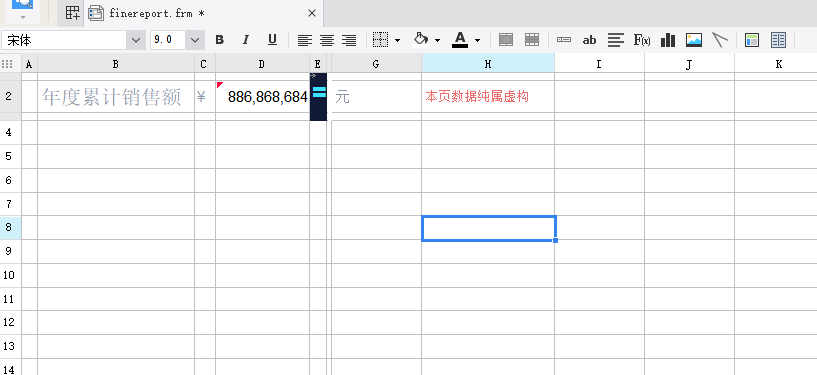Apply font color A icon
The width and height of the screenshot is (817, 375).
pos(460,40)
